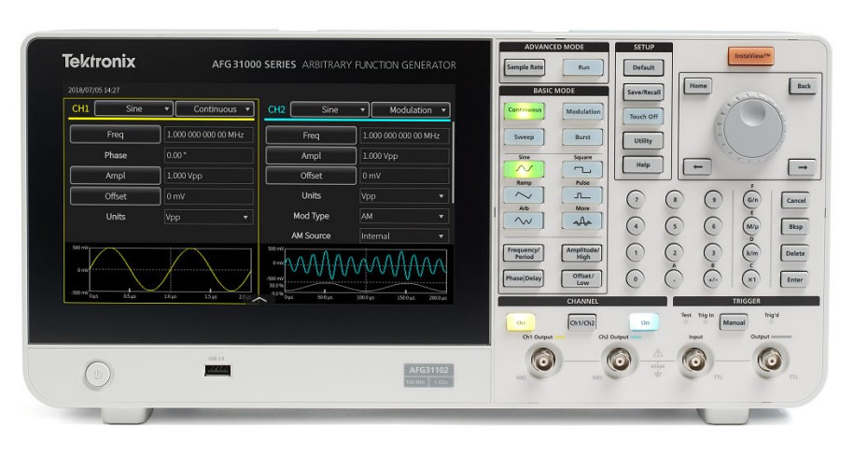
Task: Restore settings with Default button
Action: 643,67
